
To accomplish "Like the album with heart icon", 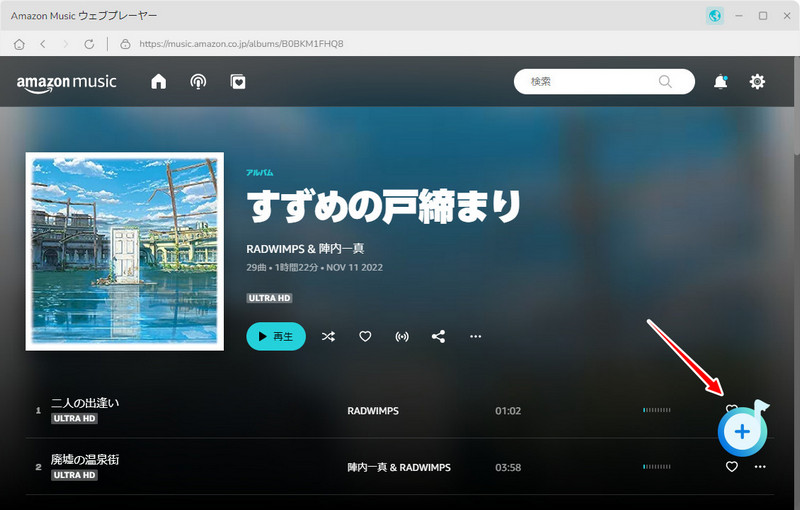I will 365,337.
